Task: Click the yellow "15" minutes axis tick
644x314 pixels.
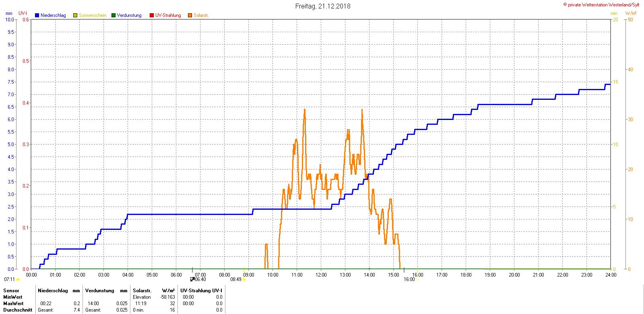Action: (615, 82)
